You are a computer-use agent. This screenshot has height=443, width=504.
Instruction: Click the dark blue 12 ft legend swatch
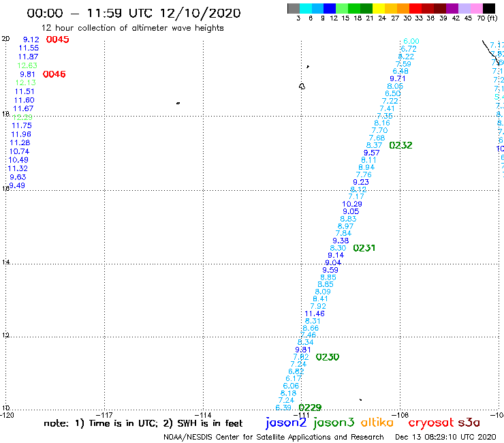pos(330,8)
